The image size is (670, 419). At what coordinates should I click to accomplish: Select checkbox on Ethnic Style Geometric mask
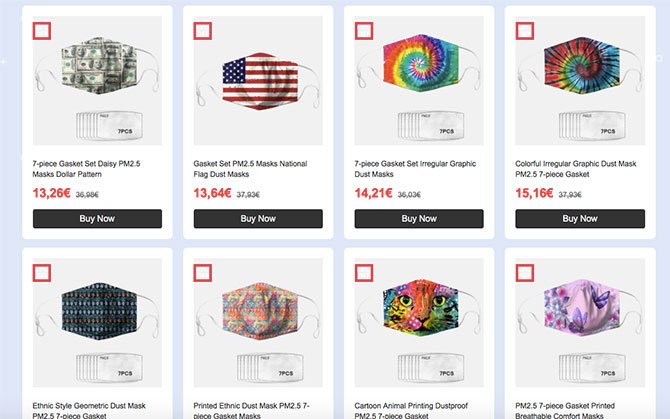click(x=41, y=272)
